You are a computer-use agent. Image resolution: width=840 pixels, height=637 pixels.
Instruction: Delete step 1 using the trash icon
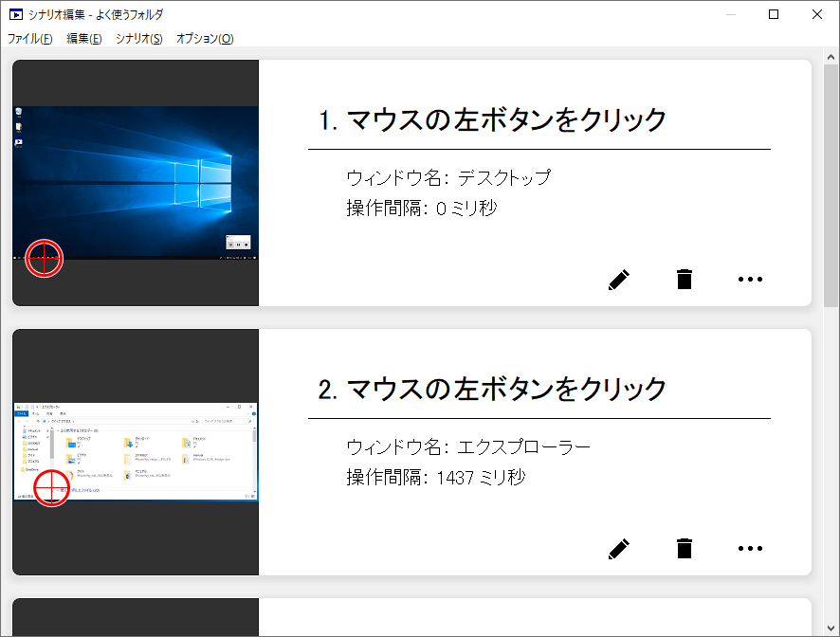684,280
